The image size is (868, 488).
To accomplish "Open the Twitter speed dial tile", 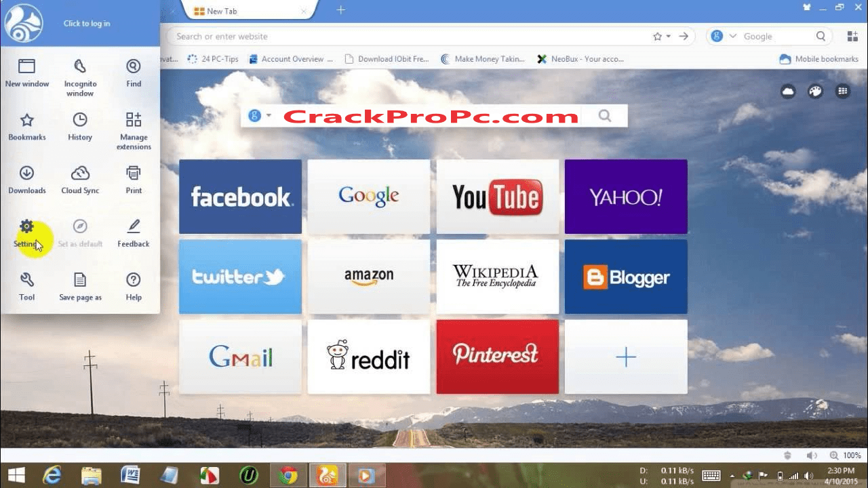I will [240, 277].
